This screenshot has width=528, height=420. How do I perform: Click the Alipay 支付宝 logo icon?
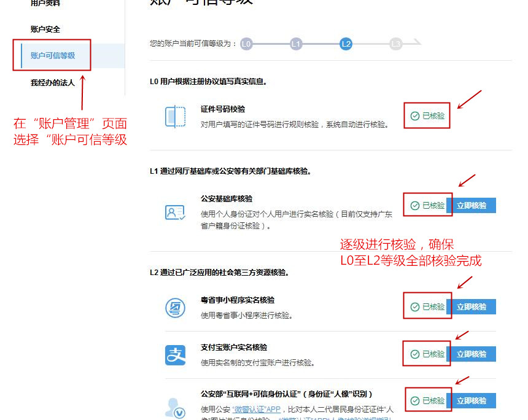point(175,355)
